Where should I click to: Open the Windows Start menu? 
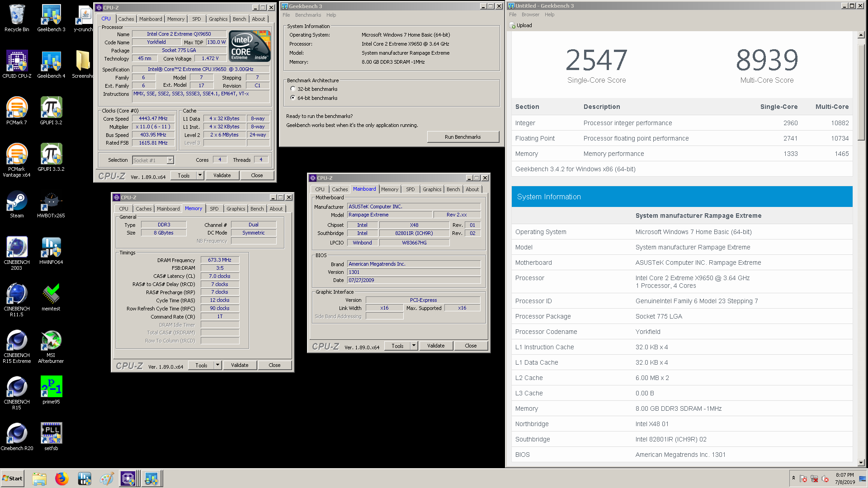(12, 479)
